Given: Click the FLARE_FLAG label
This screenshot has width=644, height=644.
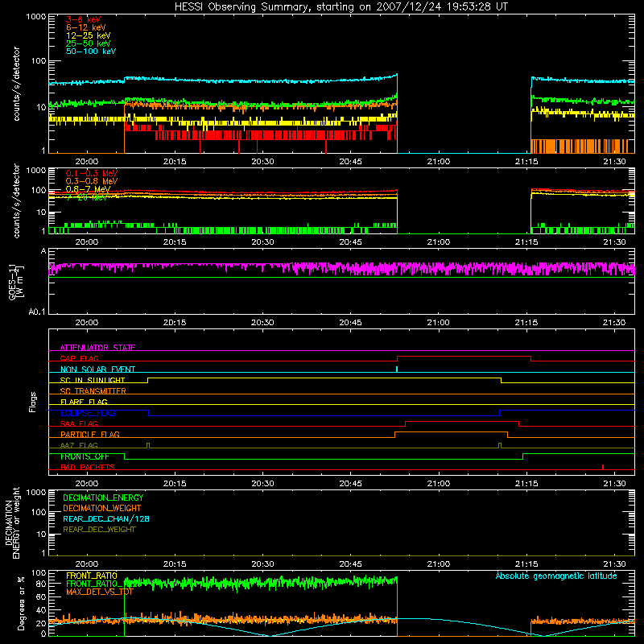Looking at the screenshot, I should point(84,402).
